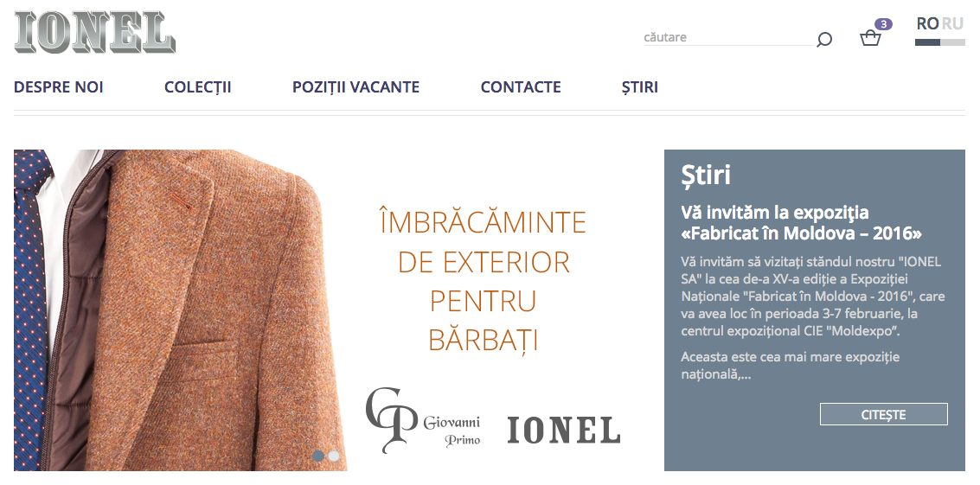Click the orange jacket banner image

(x=180, y=310)
